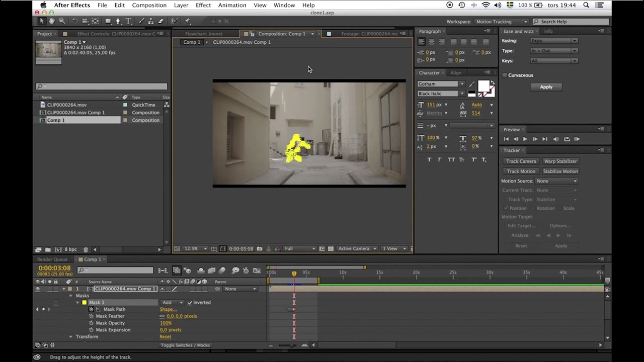The height and width of the screenshot is (362, 644).
Task: Select the Selection arrow tool
Action: [42, 21]
